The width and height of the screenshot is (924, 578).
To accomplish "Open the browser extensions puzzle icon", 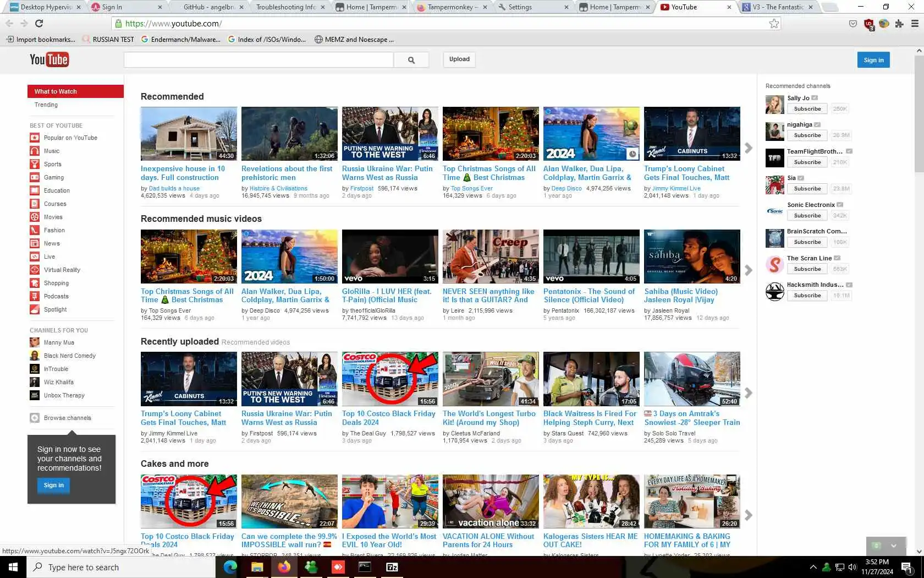I will click(899, 24).
